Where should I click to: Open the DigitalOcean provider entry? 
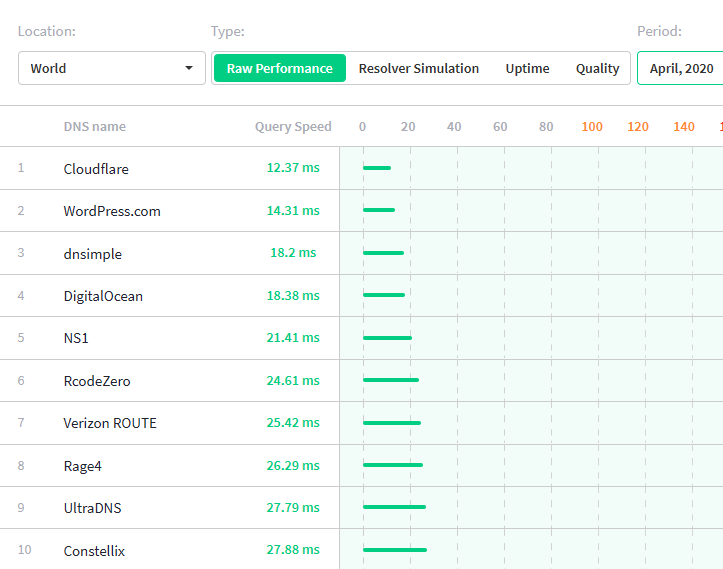(x=103, y=296)
